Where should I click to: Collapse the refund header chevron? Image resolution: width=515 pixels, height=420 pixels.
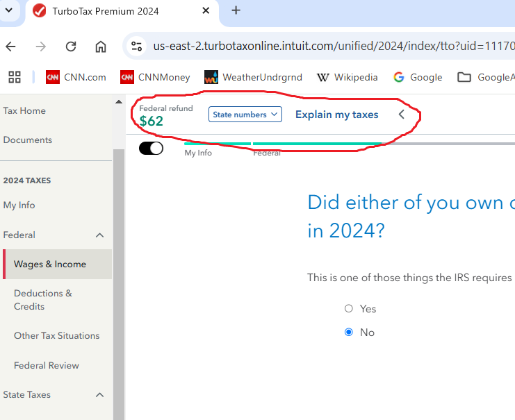coord(401,114)
